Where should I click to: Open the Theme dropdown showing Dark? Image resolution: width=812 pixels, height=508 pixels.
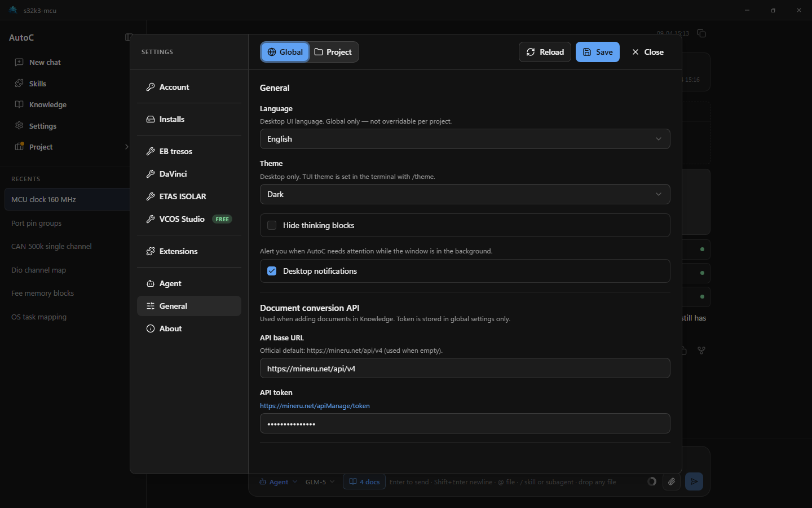click(465, 194)
